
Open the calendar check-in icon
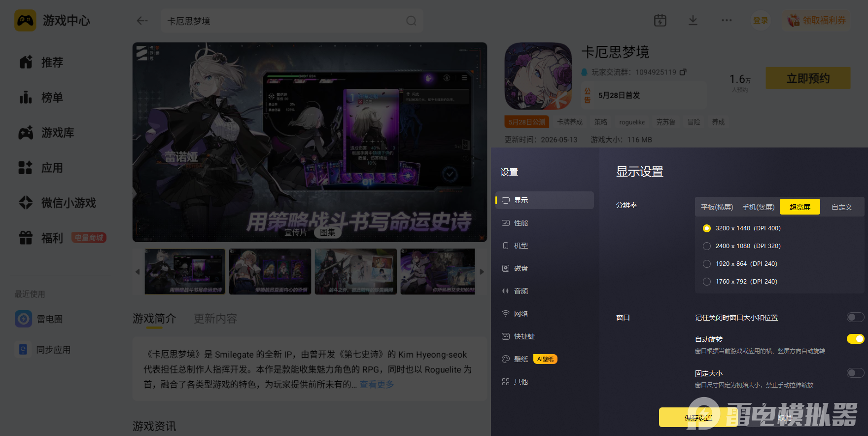[660, 20]
